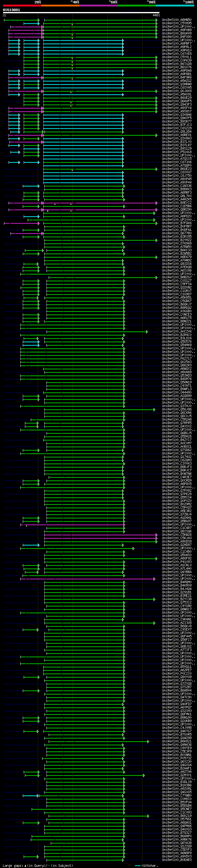Select hit label UniRef100_A9PBF7

(177, 43)
